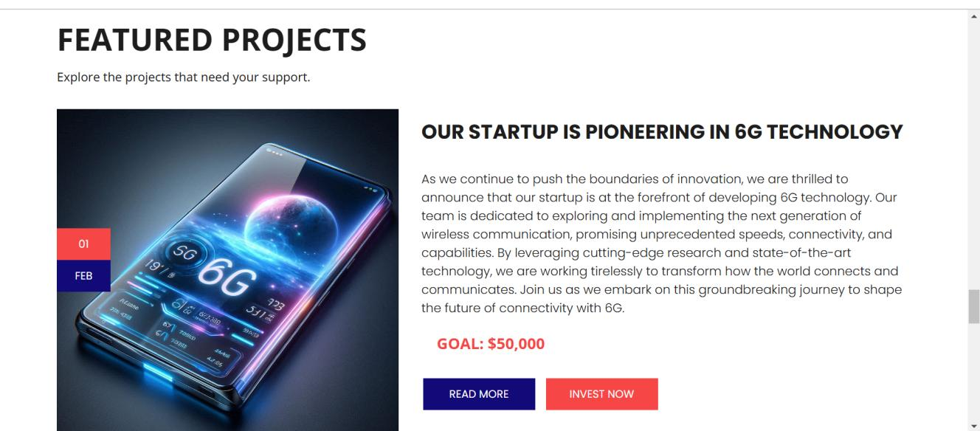Click the vertical scrollbar thumb
This screenshot has width=980, height=431.
coord(974,307)
